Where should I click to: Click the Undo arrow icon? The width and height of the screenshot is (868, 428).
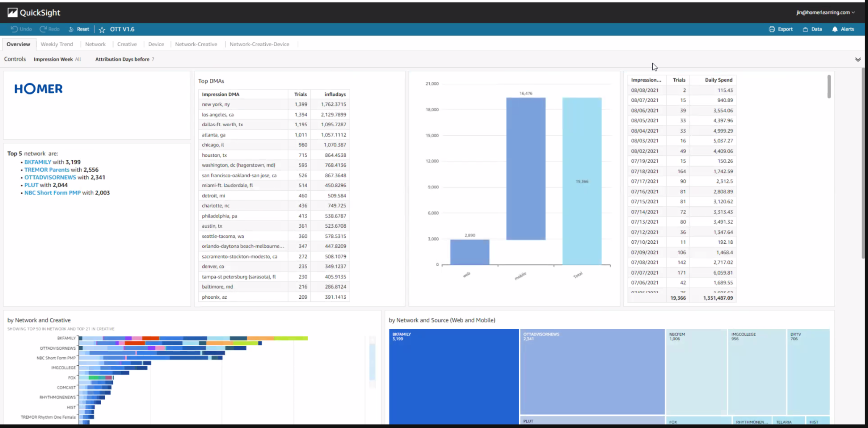tap(14, 29)
